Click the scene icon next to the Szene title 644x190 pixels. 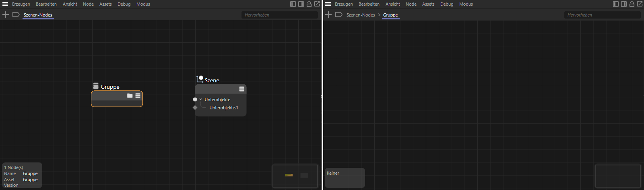[x=200, y=79]
